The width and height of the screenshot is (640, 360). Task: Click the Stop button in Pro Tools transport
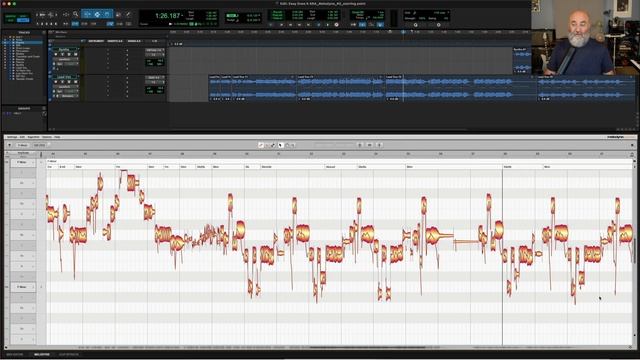pyautogui.click(x=318, y=24)
